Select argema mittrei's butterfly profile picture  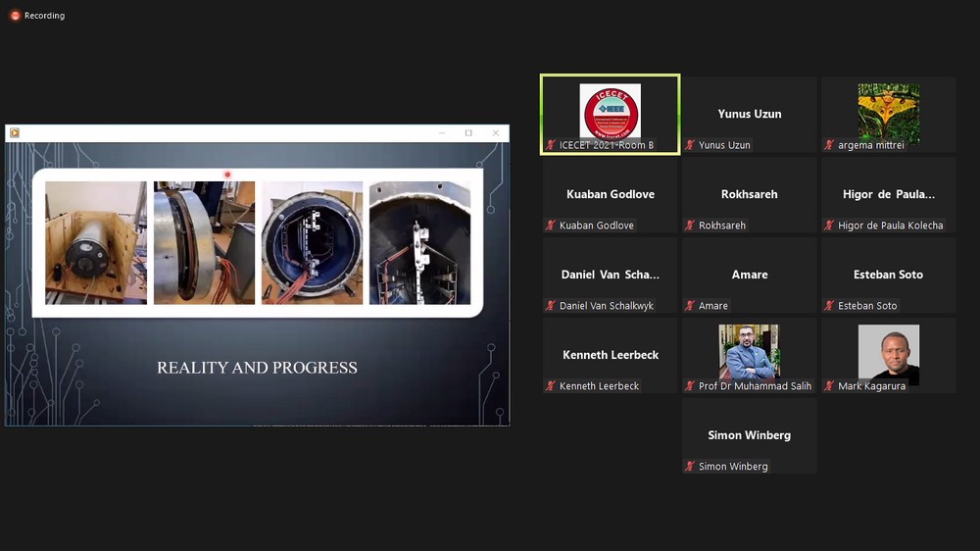888,112
